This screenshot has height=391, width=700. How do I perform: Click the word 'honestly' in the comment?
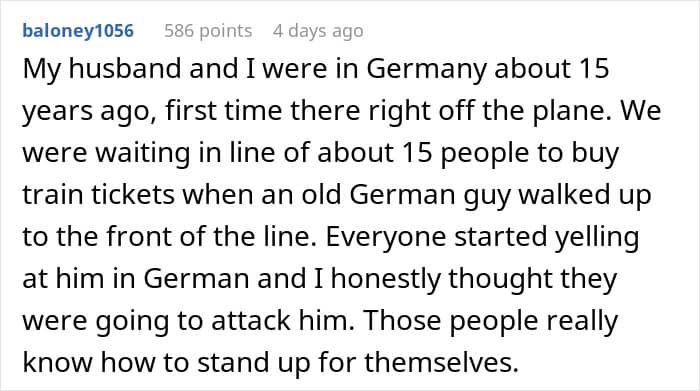pos(386,280)
